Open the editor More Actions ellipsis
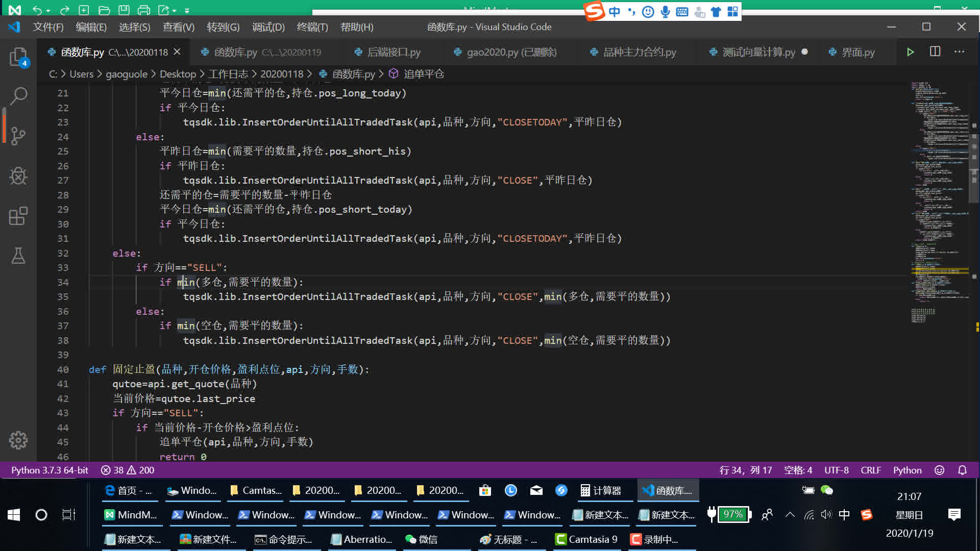Viewport: 980px width, 551px height. (960, 52)
